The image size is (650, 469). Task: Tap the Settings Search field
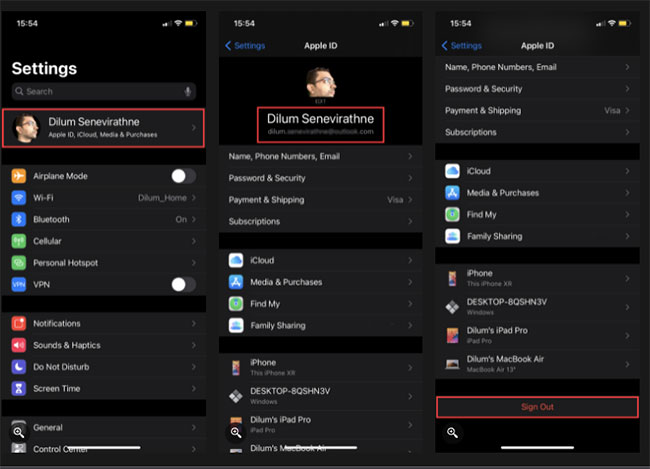point(104,91)
